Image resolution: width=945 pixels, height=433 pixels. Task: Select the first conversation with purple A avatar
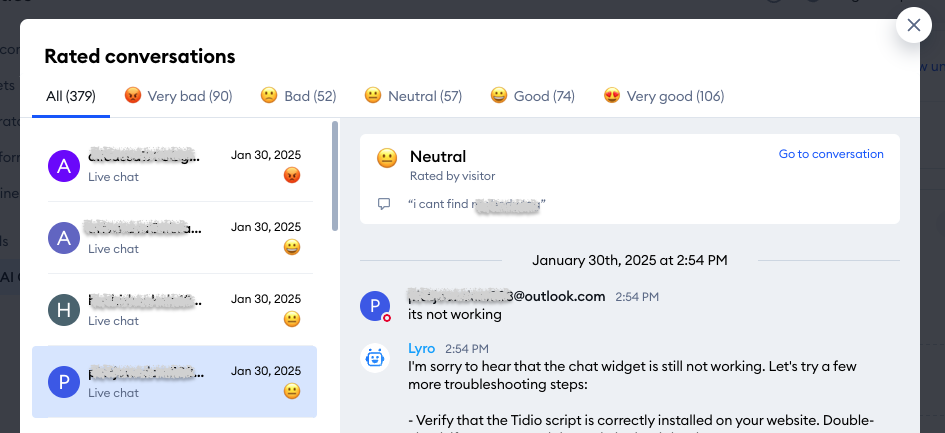[174, 166]
